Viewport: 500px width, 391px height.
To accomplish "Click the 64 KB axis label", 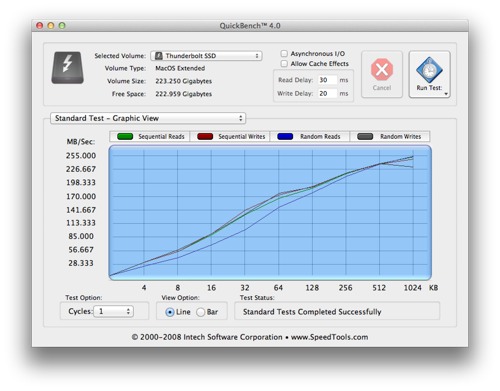I will [x=278, y=288].
